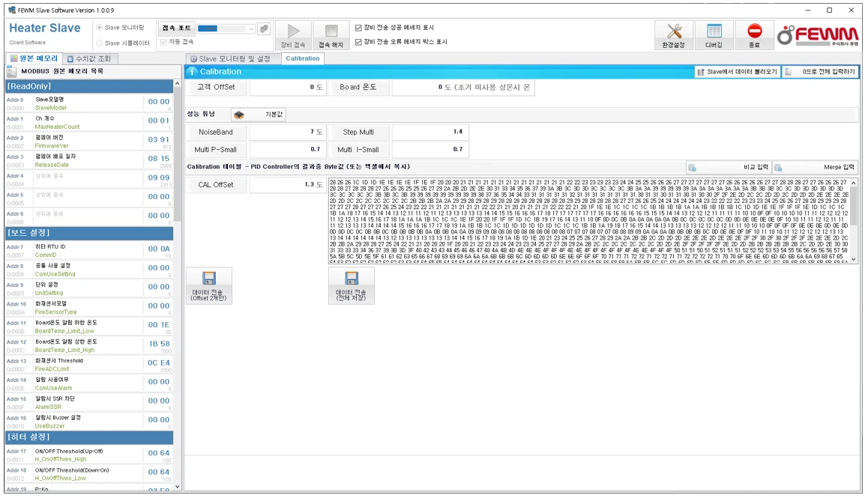The image size is (868, 498).
Task: Click Slave에서 데이터 불러오기 button
Action: point(738,72)
